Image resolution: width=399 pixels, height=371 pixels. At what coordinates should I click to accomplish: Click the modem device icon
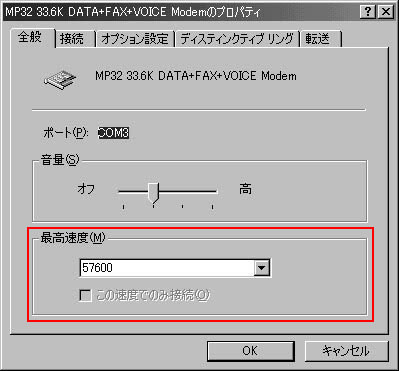pos(60,80)
